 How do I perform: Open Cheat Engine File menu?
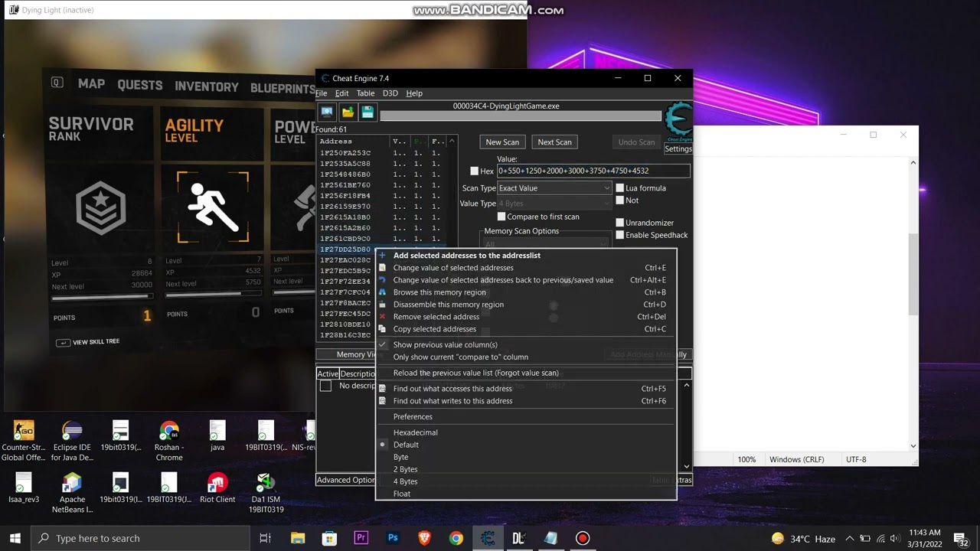click(x=321, y=93)
